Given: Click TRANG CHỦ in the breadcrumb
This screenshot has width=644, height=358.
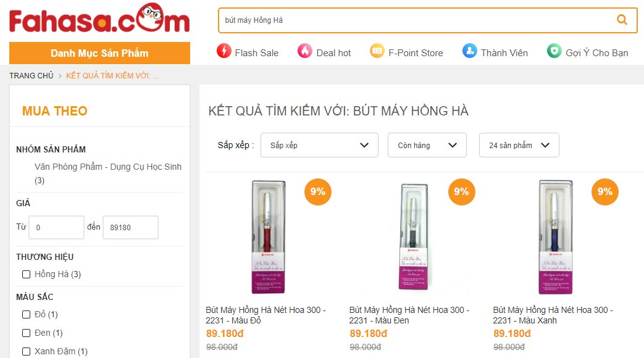Looking at the screenshot, I should (x=31, y=75).
